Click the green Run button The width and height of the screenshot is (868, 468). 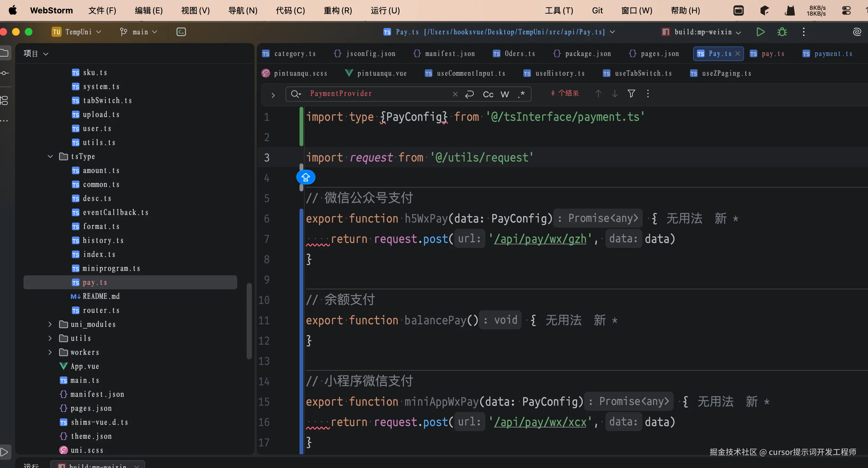coord(760,32)
